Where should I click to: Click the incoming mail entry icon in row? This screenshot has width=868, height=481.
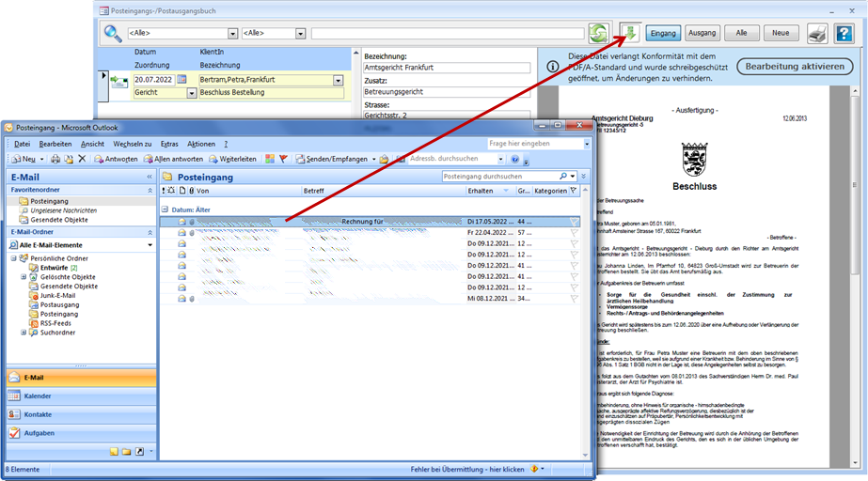118,83
